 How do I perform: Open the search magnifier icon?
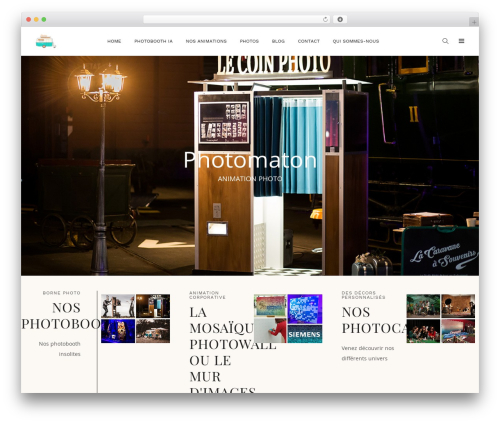click(x=445, y=41)
